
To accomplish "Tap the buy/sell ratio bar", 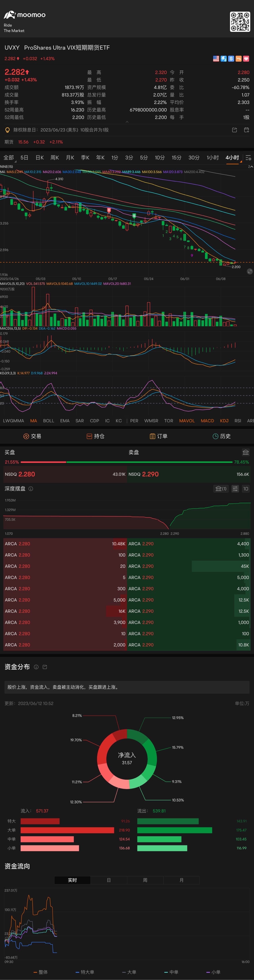I will (x=127, y=462).
